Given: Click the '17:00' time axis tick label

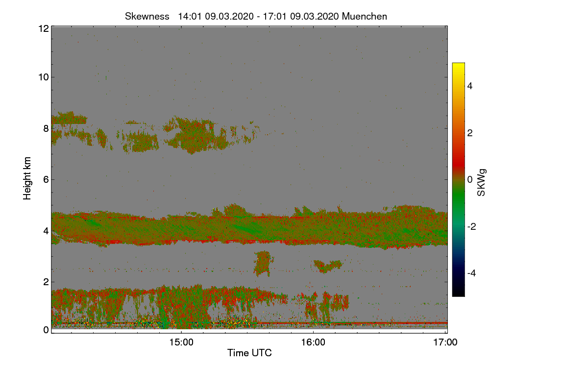Looking at the screenshot, I should point(445,343).
